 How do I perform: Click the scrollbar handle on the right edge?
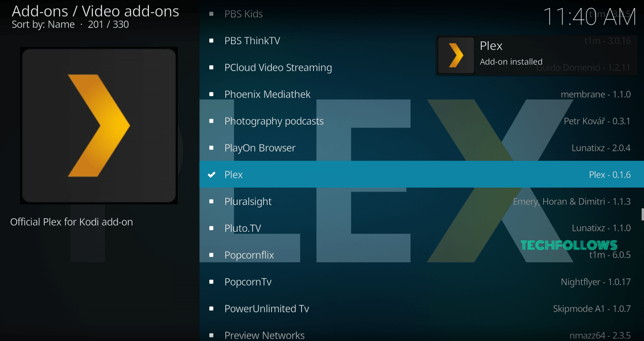(x=642, y=214)
